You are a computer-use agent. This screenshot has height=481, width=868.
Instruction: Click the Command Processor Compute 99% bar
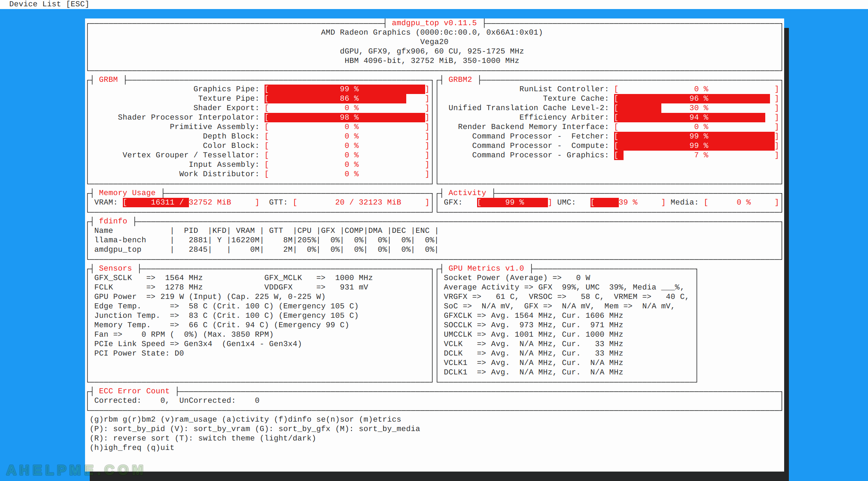[696, 146]
